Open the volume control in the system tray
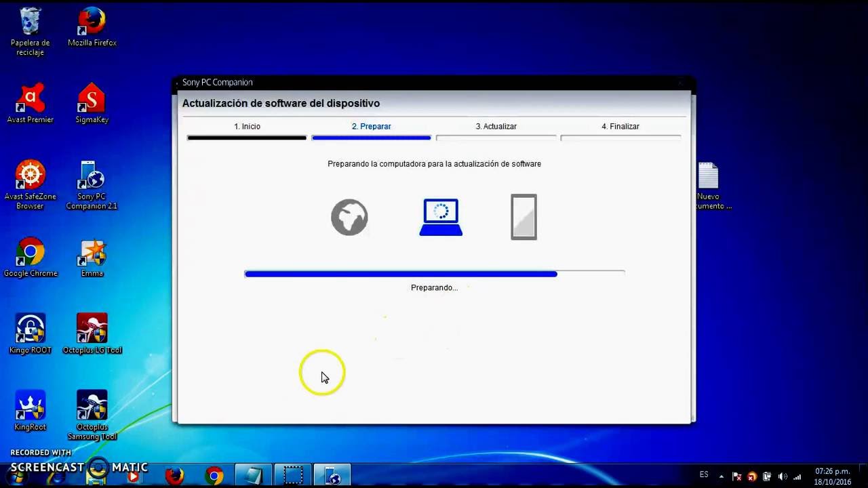Screen dimensions: 868x488 (x=783, y=476)
